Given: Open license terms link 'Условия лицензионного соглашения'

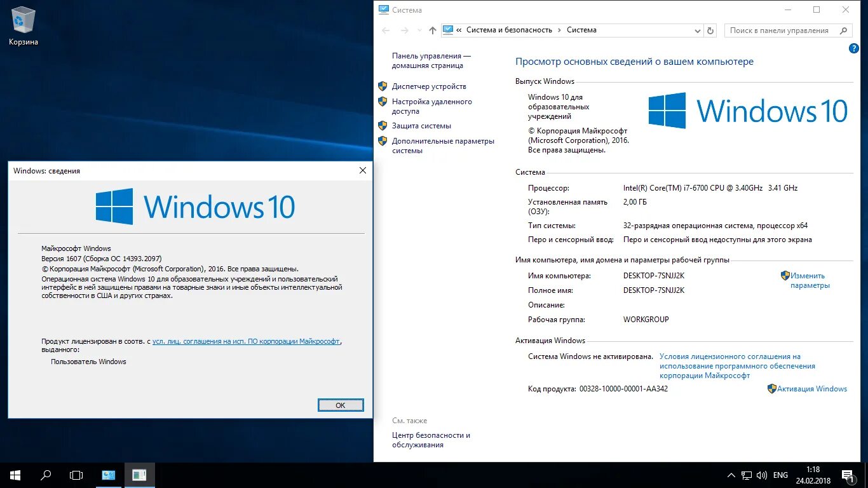Looking at the screenshot, I should 737,366.
